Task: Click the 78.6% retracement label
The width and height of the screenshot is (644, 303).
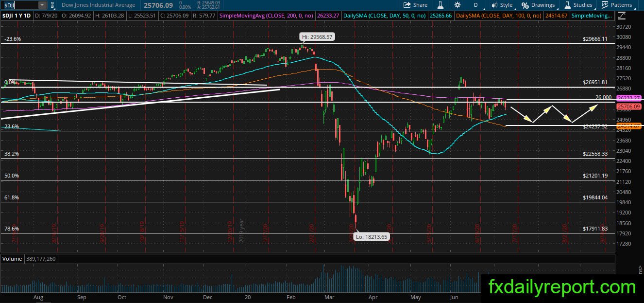Action: (x=11, y=229)
